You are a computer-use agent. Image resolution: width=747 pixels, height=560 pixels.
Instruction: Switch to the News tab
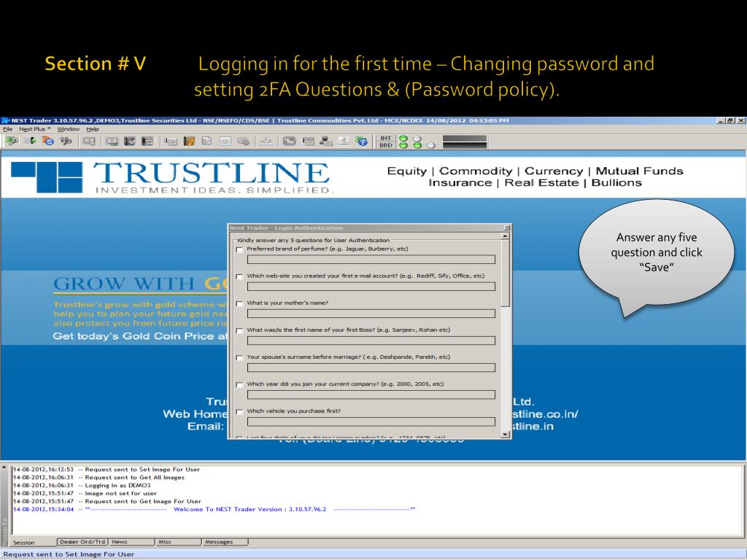[132, 542]
